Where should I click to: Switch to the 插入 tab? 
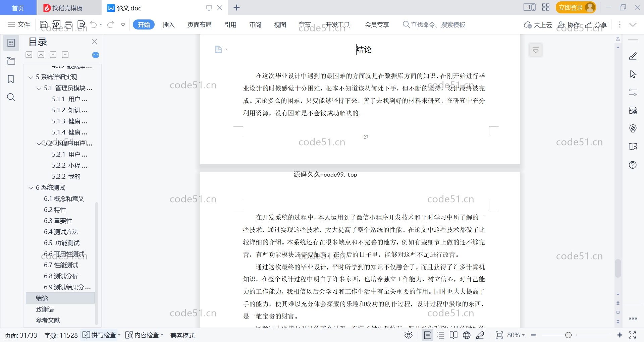(x=169, y=24)
